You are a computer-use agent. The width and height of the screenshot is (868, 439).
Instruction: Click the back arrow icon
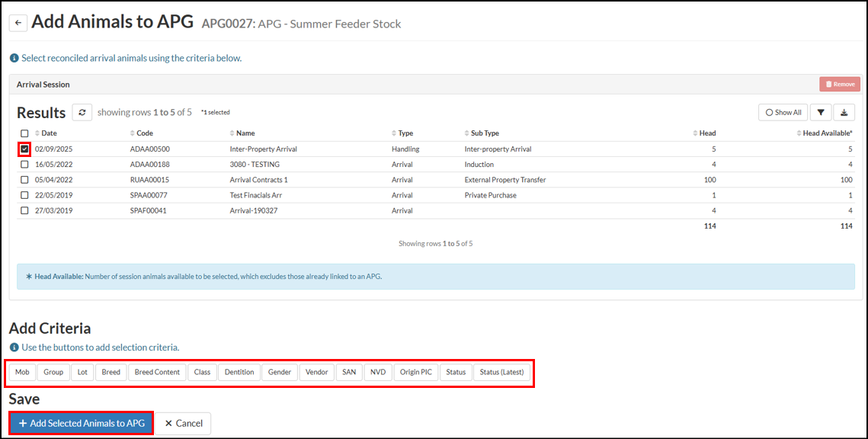click(x=18, y=23)
